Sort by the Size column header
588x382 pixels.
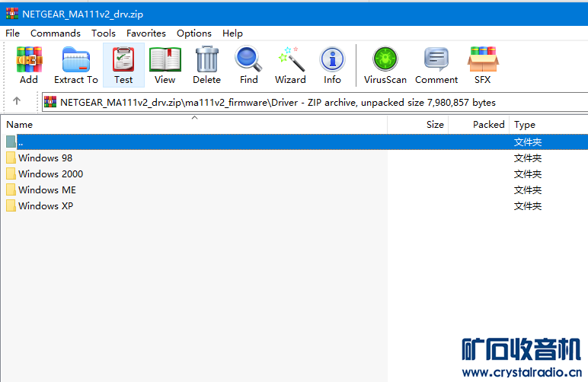tap(417, 125)
